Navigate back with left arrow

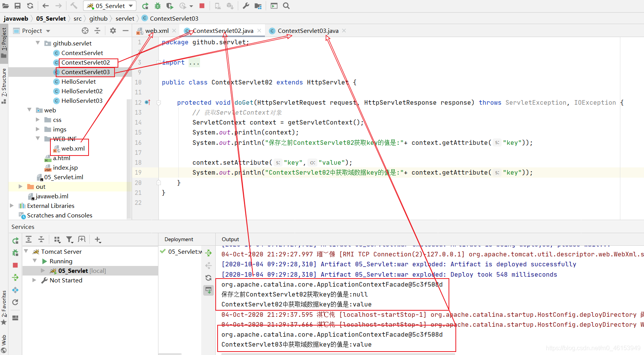(x=46, y=6)
